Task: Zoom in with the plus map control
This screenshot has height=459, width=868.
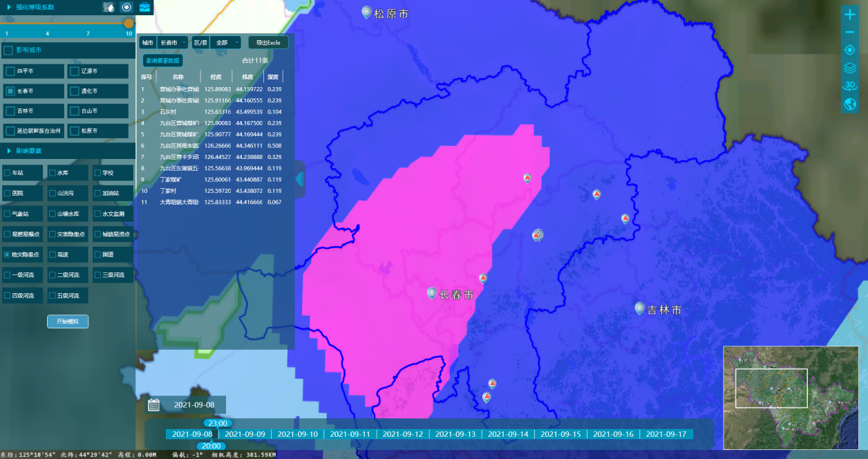Action: coord(850,15)
